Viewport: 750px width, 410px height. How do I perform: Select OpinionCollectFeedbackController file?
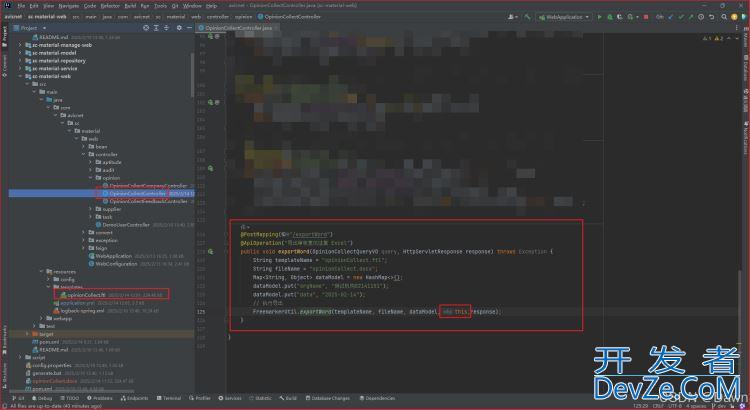148,201
